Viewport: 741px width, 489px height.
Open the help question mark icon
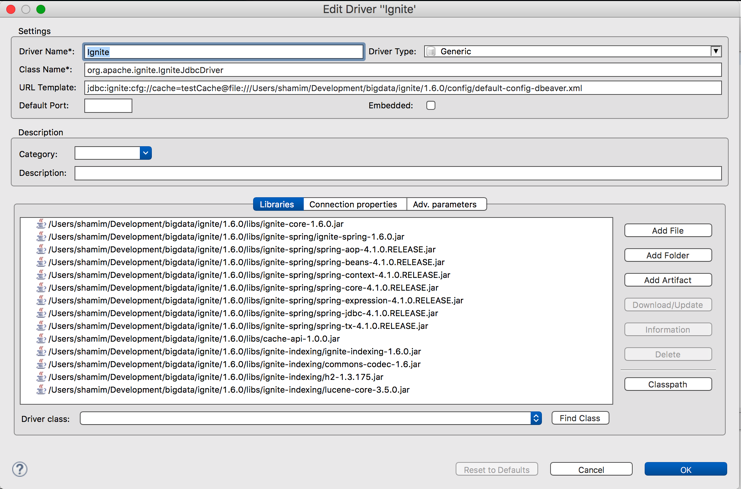(x=20, y=469)
